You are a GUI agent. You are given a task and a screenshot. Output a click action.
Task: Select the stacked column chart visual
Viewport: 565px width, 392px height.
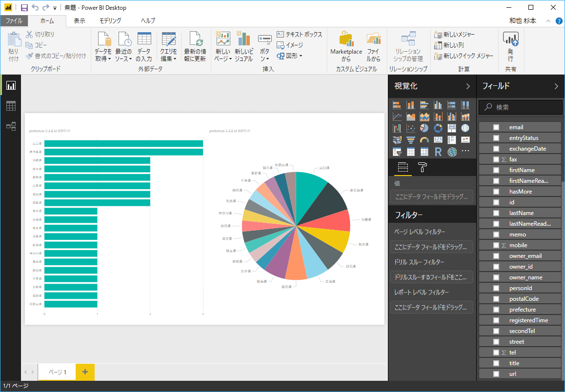(410, 105)
